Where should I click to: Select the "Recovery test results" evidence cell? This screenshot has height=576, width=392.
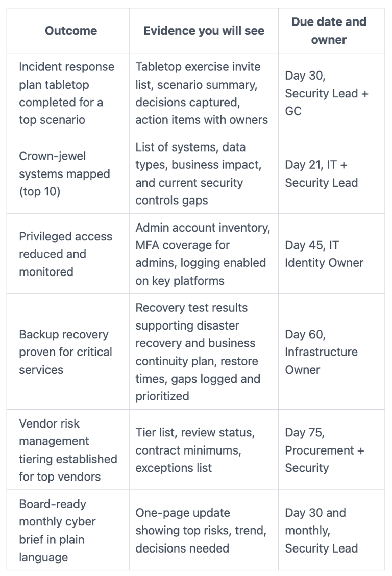click(197, 352)
